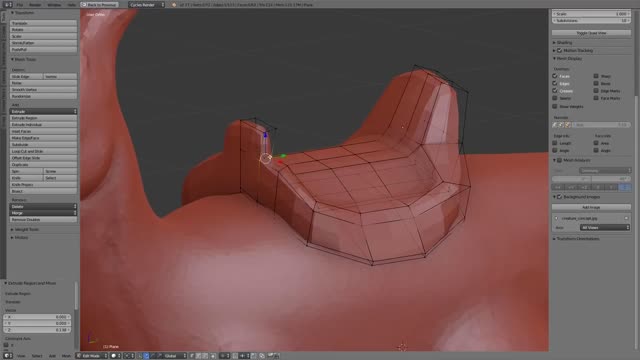Click the Toggle Quad View button
The height and width of the screenshot is (360, 640).
click(x=591, y=33)
